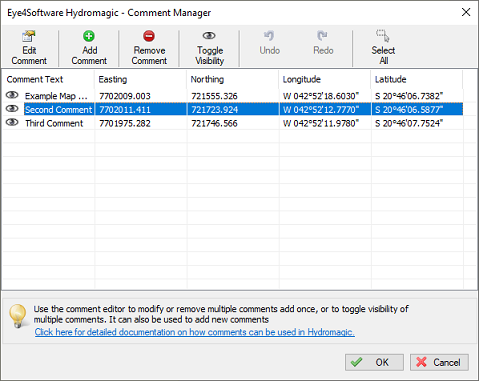
Task: Toggle Visibility of selected comments
Action: pyautogui.click(x=209, y=48)
